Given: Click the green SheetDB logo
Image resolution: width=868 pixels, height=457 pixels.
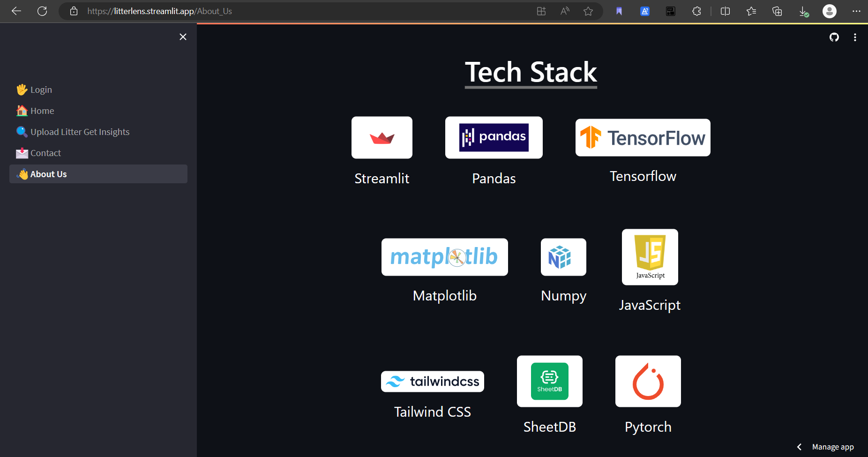Looking at the screenshot, I should (550, 381).
